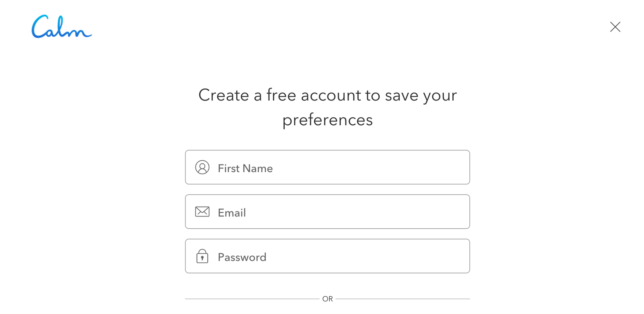Click the envelope icon in Email field
The height and width of the screenshot is (314, 644).
202,212
